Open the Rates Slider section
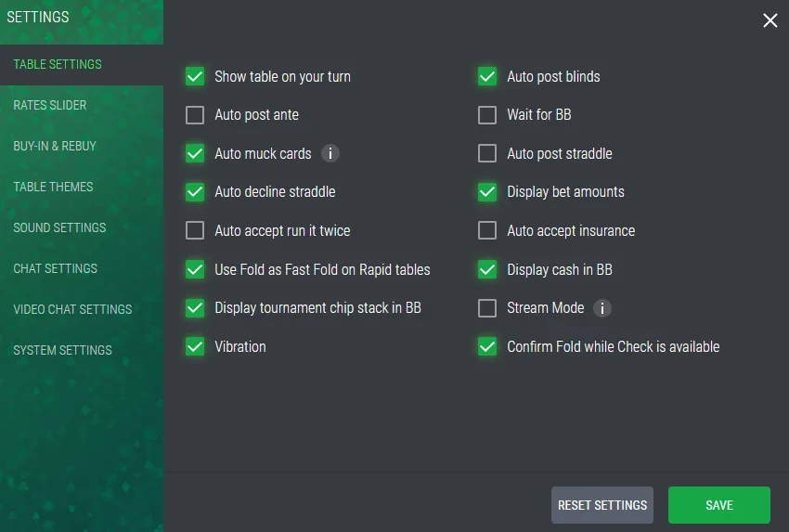The image size is (789, 532). pos(50,105)
